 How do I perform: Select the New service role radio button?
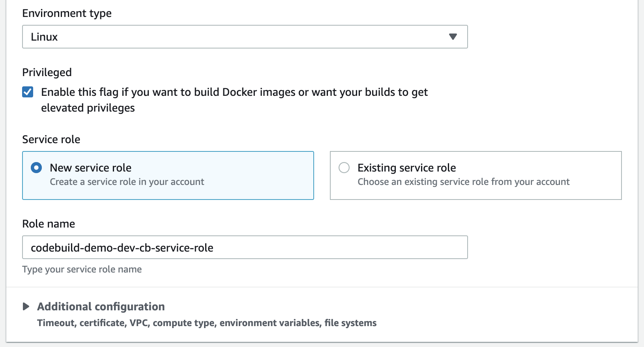[x=36, y=168]
